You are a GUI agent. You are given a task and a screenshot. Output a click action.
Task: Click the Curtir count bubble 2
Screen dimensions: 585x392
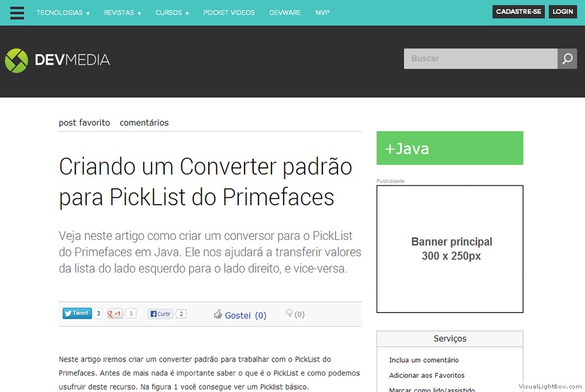click(181, 314)
